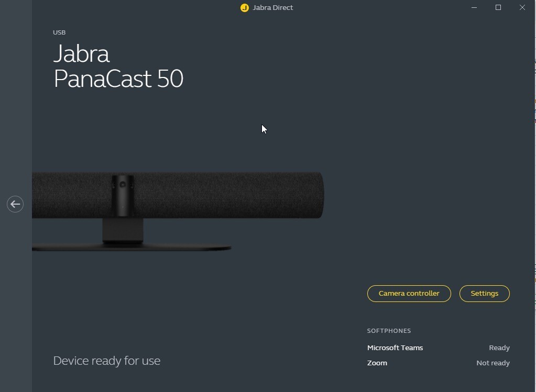Click the Ready status for Teams
This screenshot has width=536, height=392.
pos(499,348)
